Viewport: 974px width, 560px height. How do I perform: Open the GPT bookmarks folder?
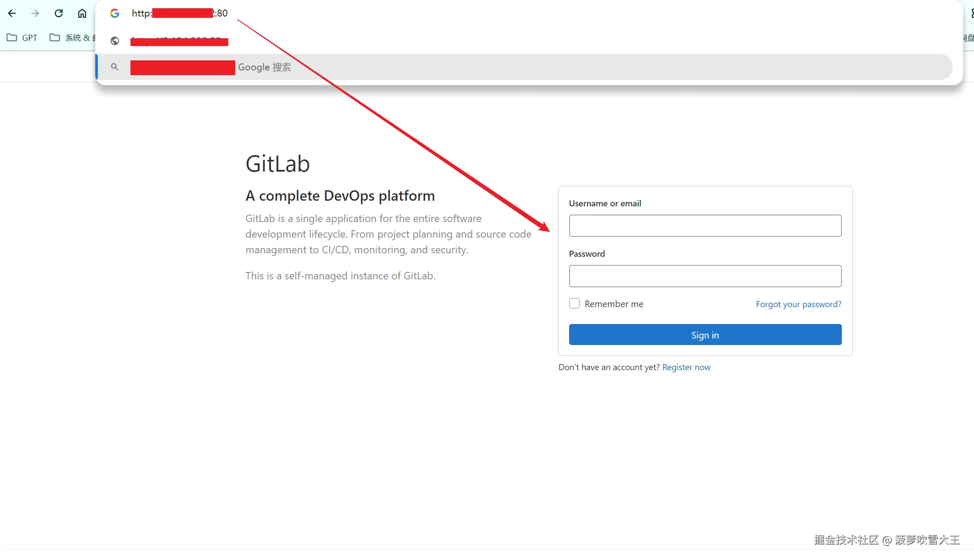pyautogui.click(x=22, y=38)
